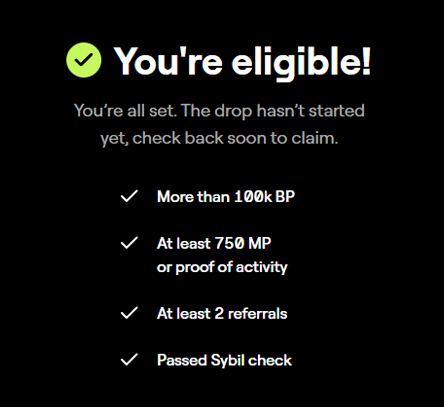Click the checkmark beside At least 2 referrals
Screen dimensions: 444x407
click(129, 313)
